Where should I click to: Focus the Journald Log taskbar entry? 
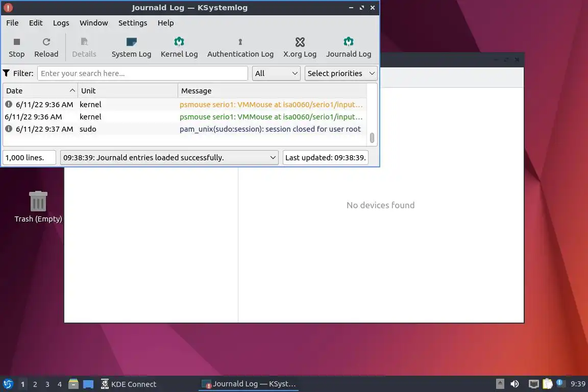[x=249, y=384]
